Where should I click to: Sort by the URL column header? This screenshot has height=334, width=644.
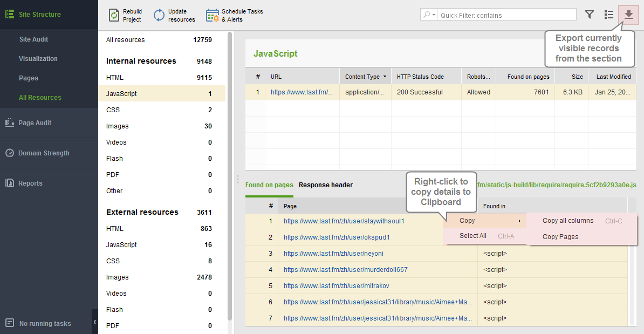pyautogui.click(x=302, y=77)
